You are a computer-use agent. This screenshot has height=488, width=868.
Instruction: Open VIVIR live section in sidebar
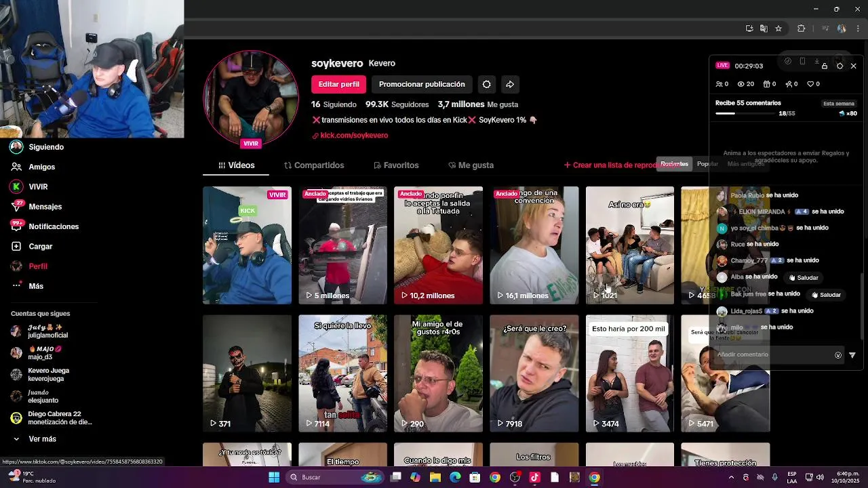(29, 186)
